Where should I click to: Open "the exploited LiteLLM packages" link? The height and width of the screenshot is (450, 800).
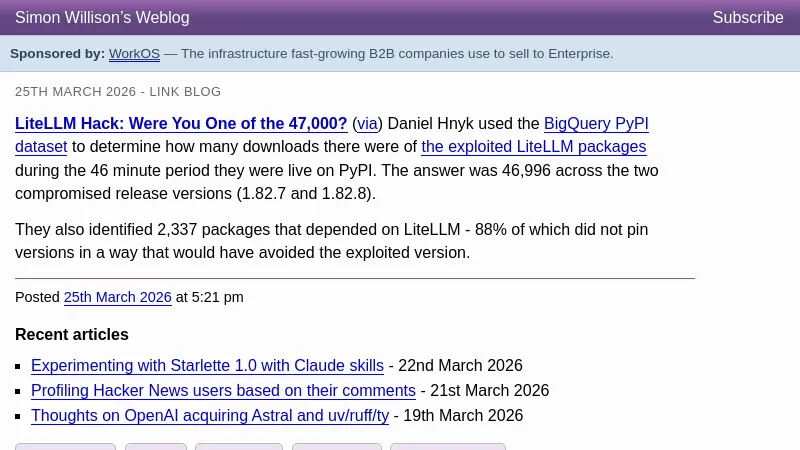click(533, 147)
